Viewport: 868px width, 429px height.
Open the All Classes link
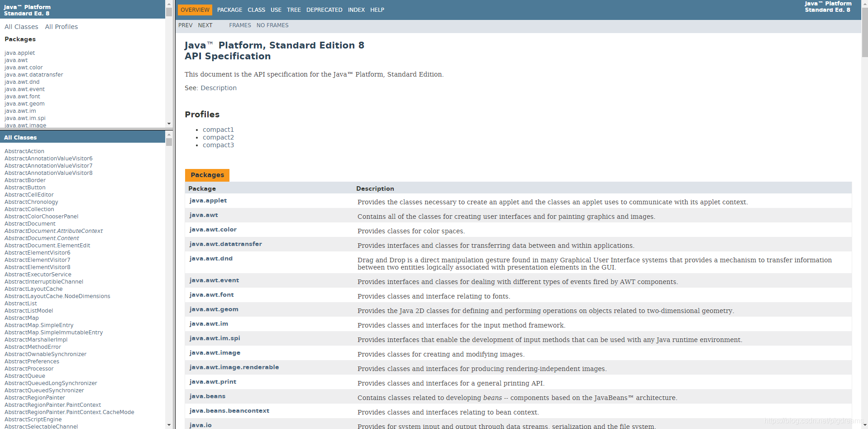click(21, 27)
